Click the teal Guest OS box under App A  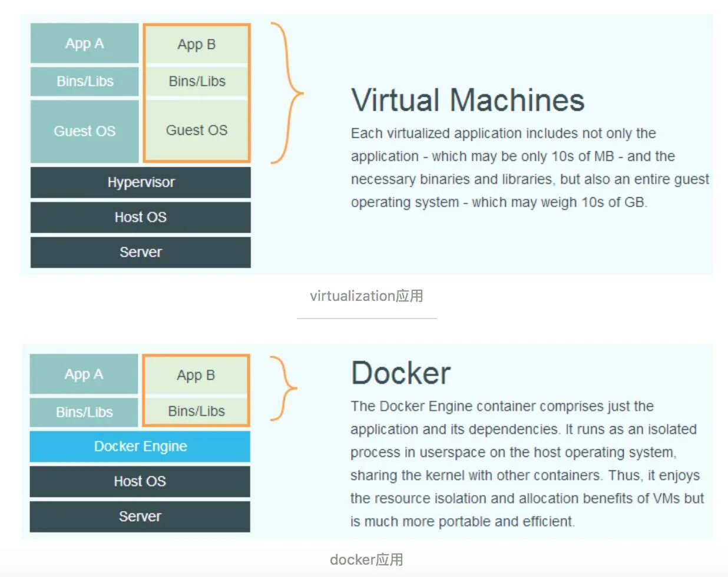tap(84, 131)
